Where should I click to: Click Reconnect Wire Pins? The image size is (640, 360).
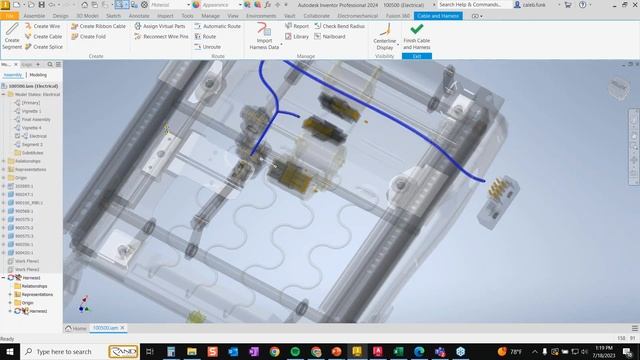(161, 36)
